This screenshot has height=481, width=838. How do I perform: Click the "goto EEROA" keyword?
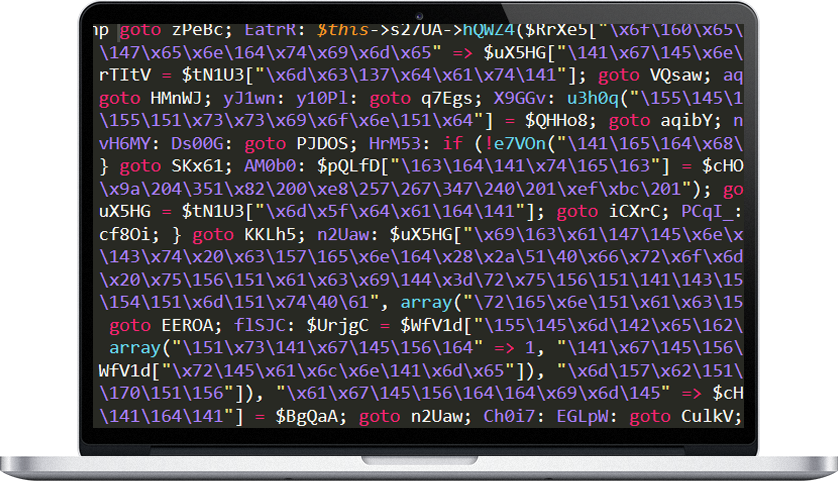[x=165, y=325]
